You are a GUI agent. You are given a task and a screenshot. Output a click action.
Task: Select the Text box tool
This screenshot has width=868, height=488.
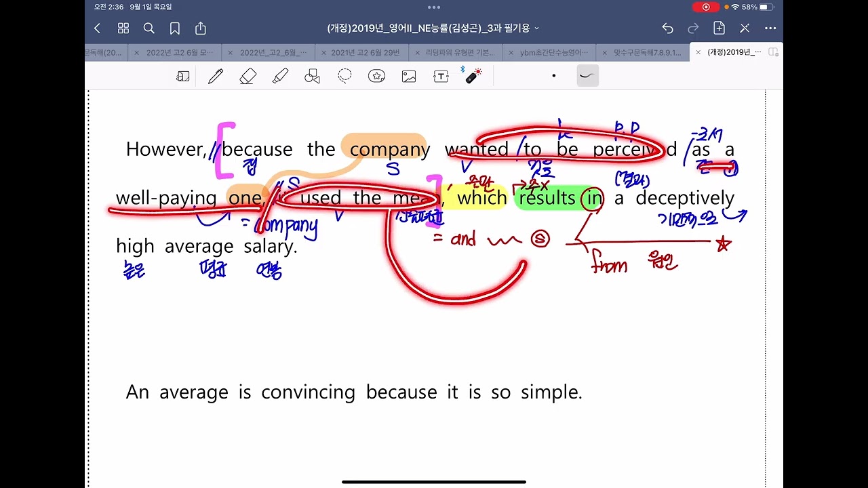click(x=441, y=77)
